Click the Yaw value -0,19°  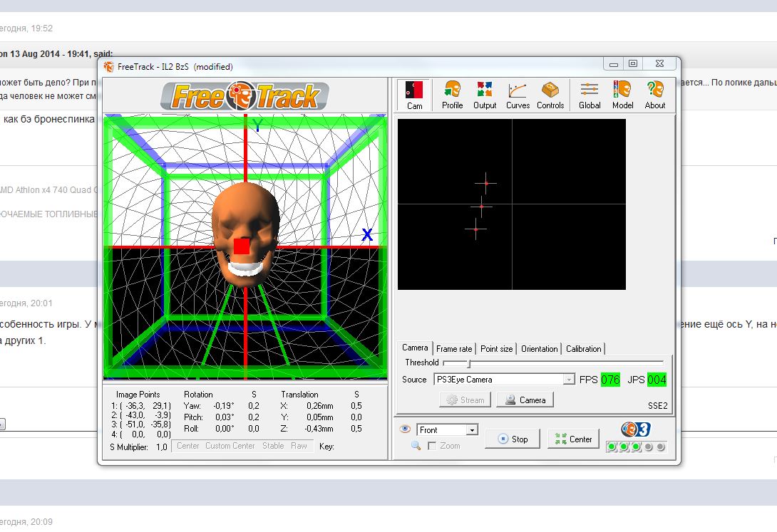point(224,406)
